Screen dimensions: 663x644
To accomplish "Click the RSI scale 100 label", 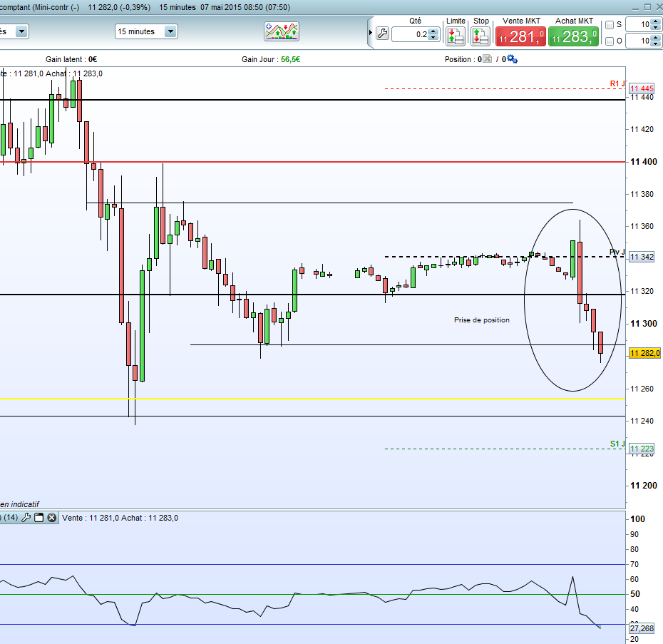I will click(x=637, y=519).
